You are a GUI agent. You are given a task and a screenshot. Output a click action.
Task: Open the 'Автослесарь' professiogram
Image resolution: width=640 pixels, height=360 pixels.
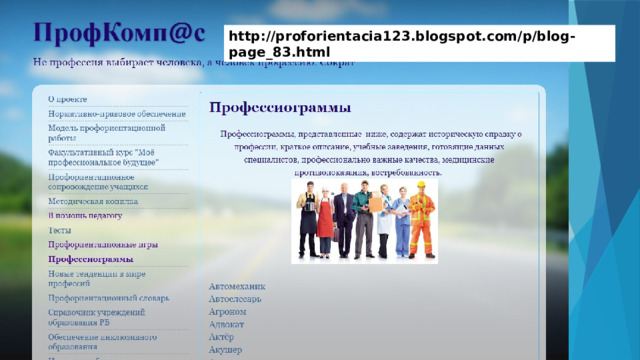click(235, 299)
